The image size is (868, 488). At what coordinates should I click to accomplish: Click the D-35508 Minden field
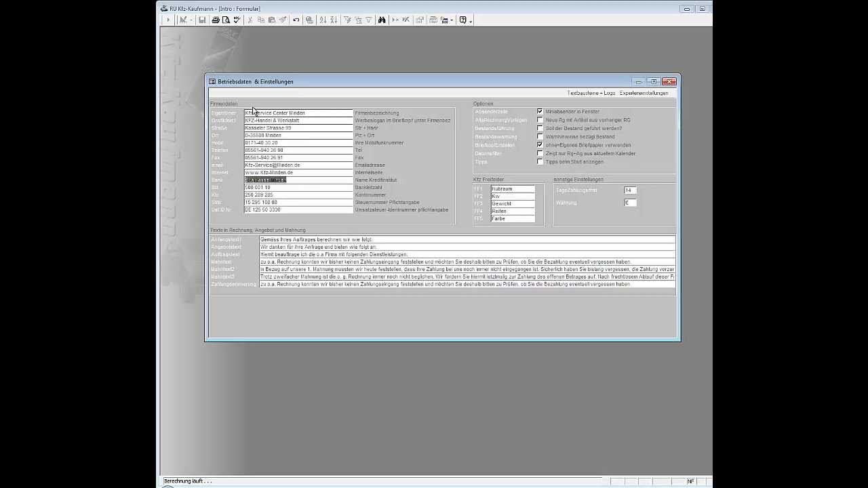(x=298, y=136)
